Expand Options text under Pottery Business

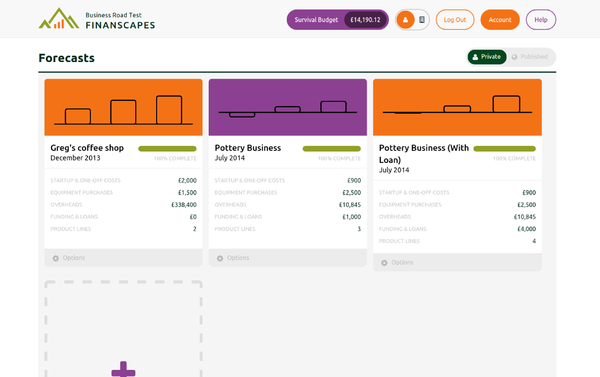coord(238,258)
